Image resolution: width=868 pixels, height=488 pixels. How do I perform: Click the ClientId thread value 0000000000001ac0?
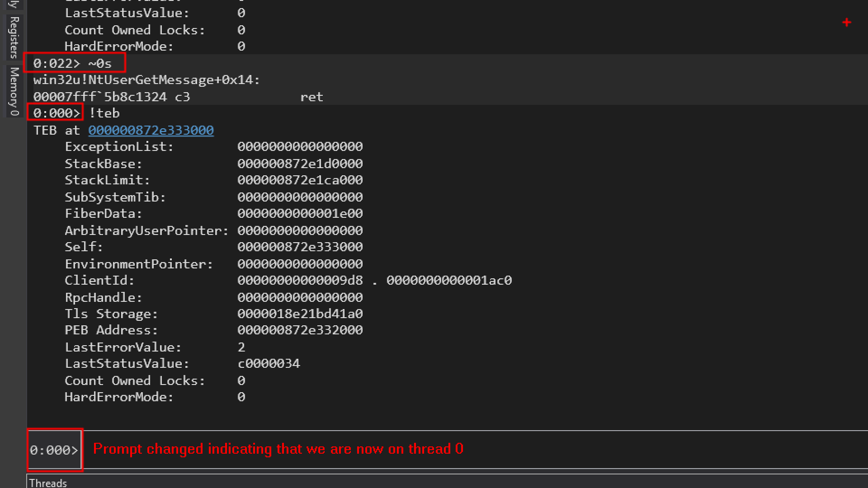pyautogui.click(x=449, y=281)
